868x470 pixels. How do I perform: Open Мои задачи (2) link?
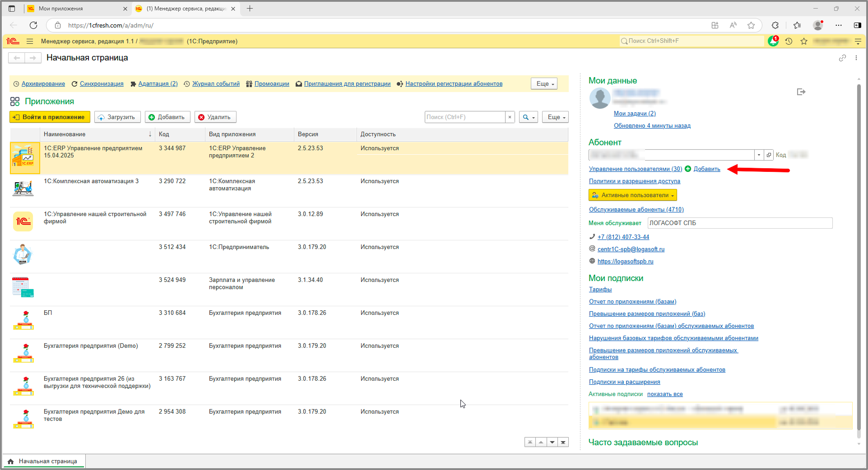tap(635, 114)
